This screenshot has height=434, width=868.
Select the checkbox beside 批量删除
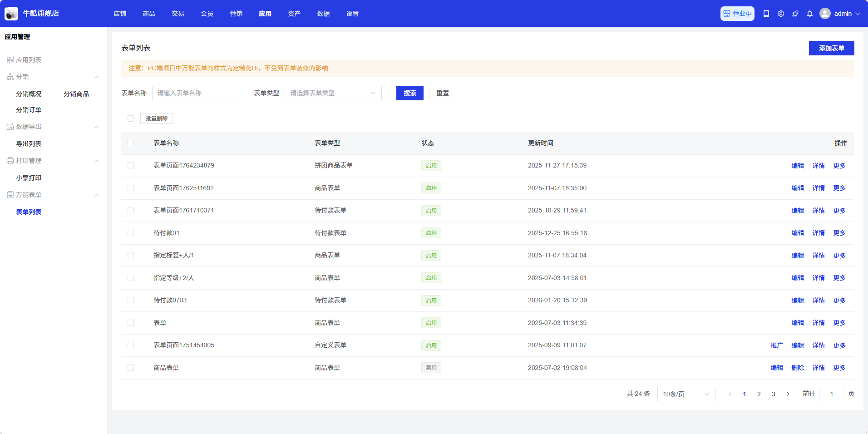click(x=131, y=118)
